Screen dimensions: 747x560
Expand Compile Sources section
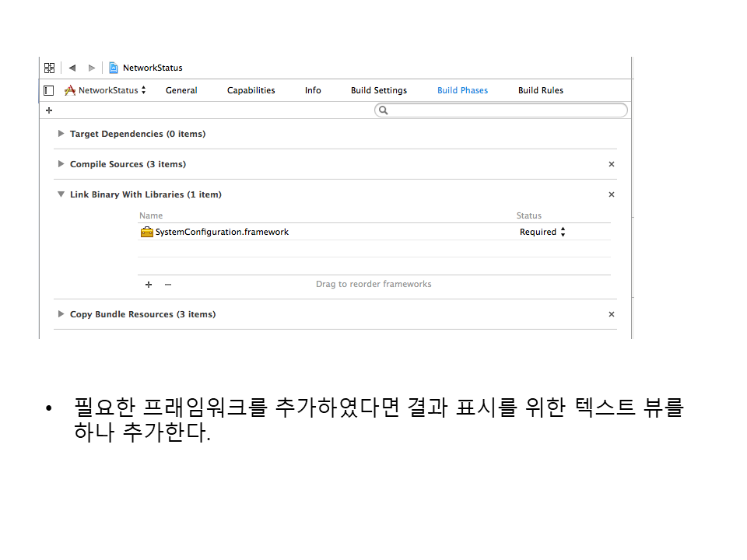point(61,164)
